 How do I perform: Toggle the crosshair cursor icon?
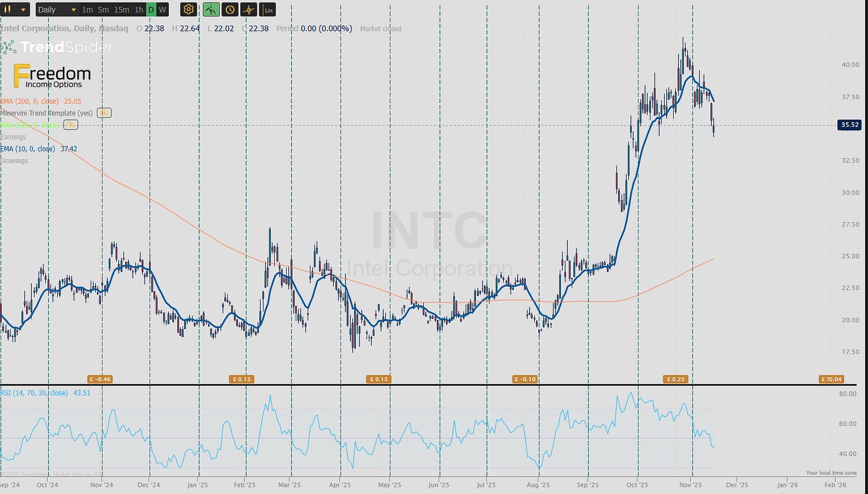249,10
